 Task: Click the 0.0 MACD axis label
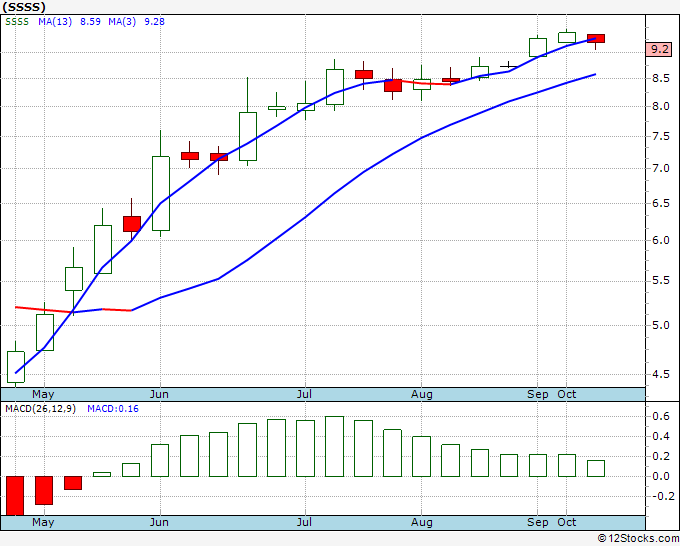[660, 476]
